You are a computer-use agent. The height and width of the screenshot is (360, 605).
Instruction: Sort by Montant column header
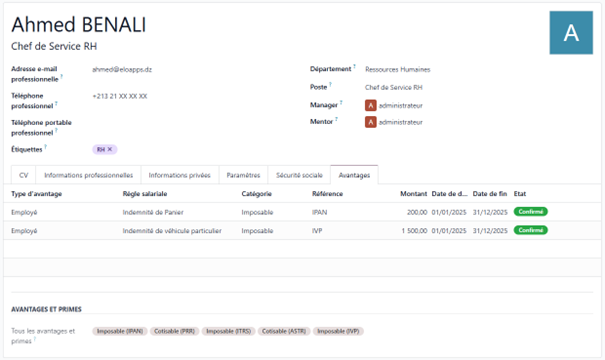tap(414, 194)
